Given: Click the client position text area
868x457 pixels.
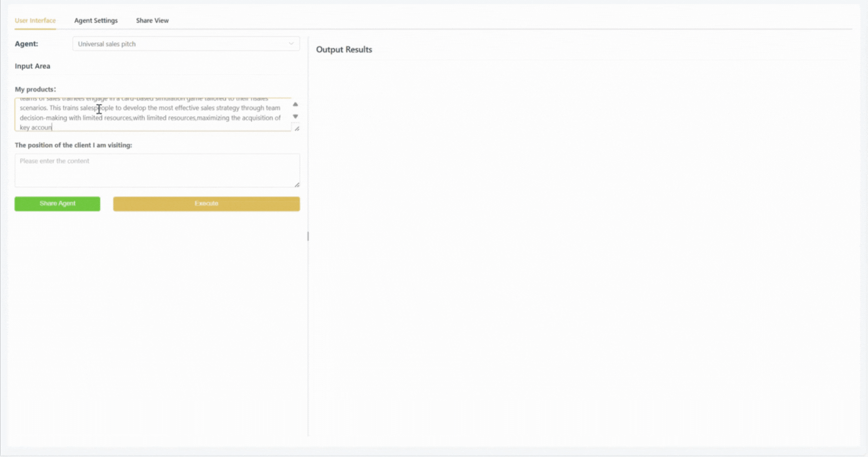Looking at the screenshot, I should coord(157,170).
